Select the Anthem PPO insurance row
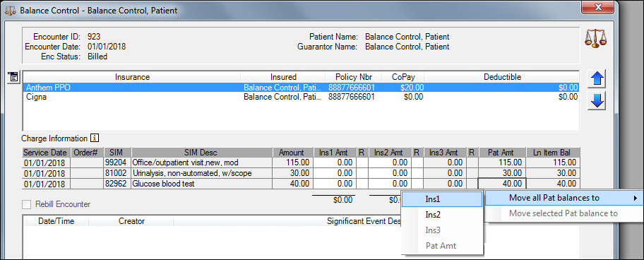 pyautogui.click(x=301, y=88)
